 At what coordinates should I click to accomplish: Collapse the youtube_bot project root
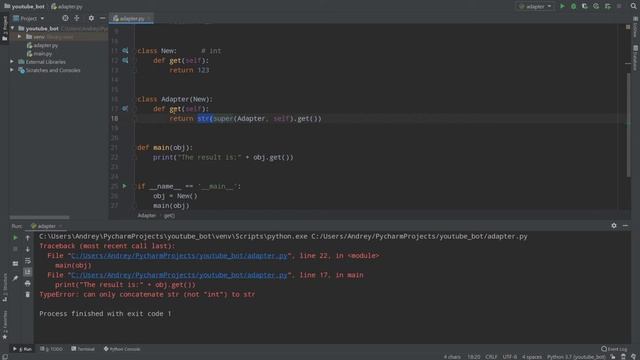[x=13, y=29]
